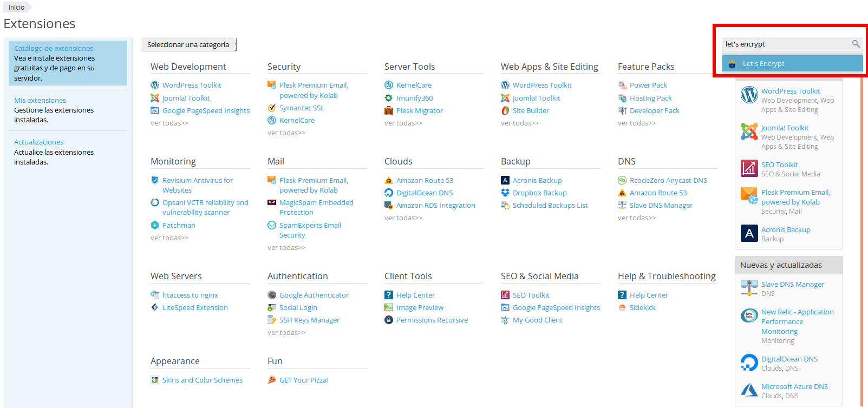Image resolution: width=868 pixels, height=408 pixels.
Task: Click the New Relic icon in sidebar
Action: [x=749, y=315]
